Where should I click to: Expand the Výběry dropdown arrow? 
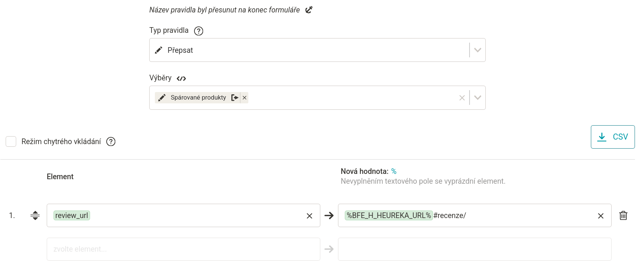477,98
